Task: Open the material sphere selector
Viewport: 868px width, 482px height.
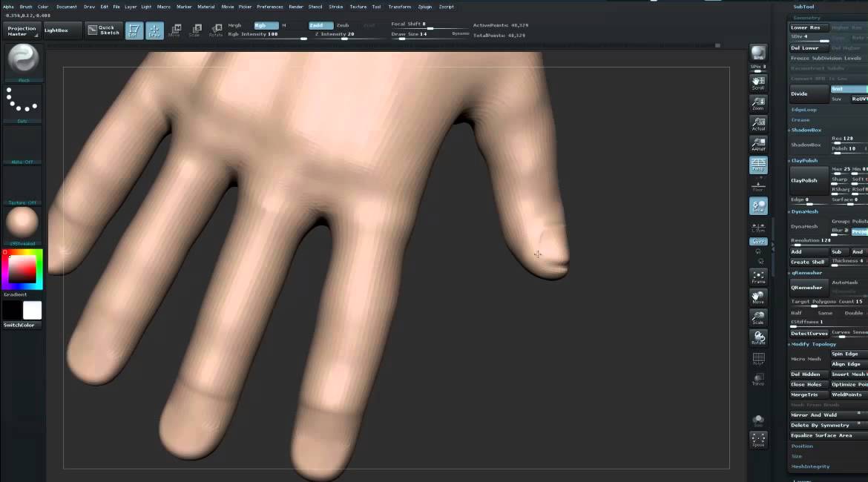Action: (23, 224)
